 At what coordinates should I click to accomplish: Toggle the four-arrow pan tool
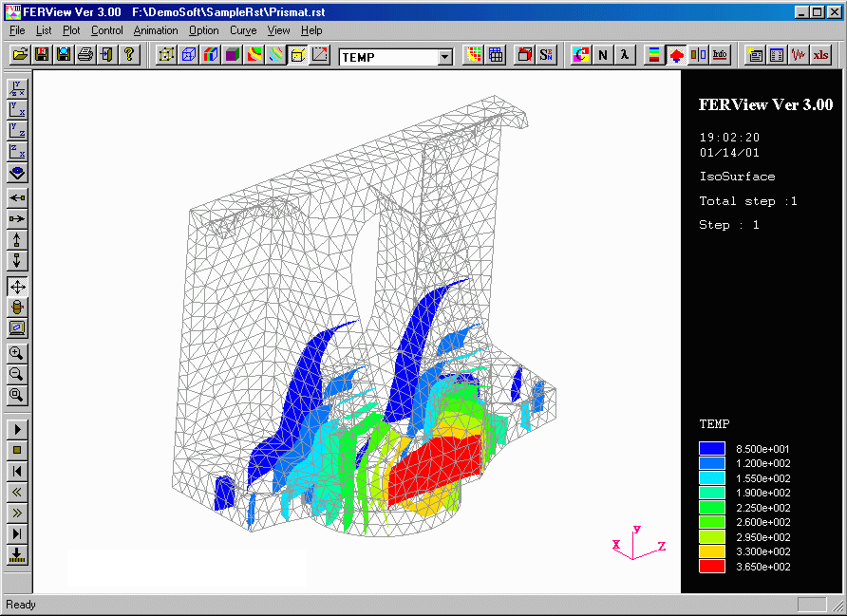(17, 286)
